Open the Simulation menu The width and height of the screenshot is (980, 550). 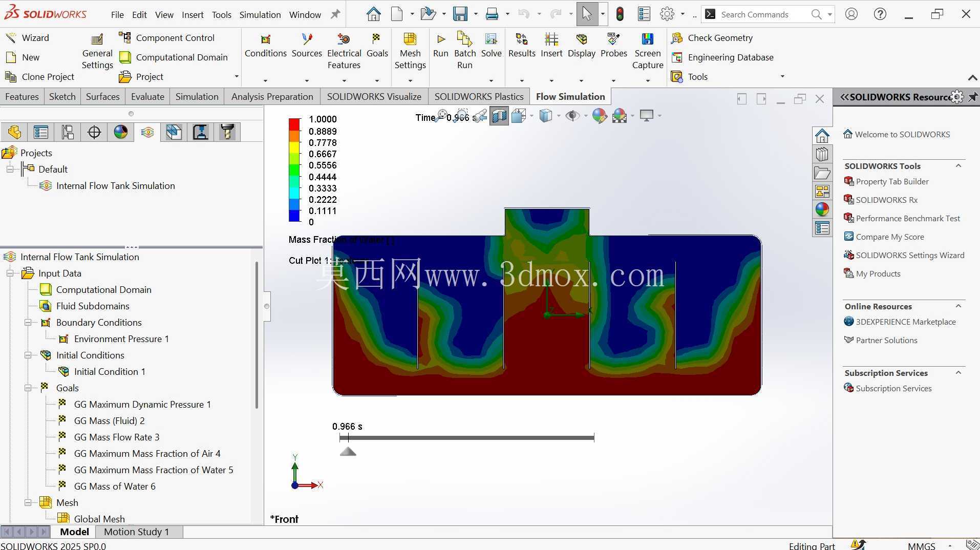260,15
